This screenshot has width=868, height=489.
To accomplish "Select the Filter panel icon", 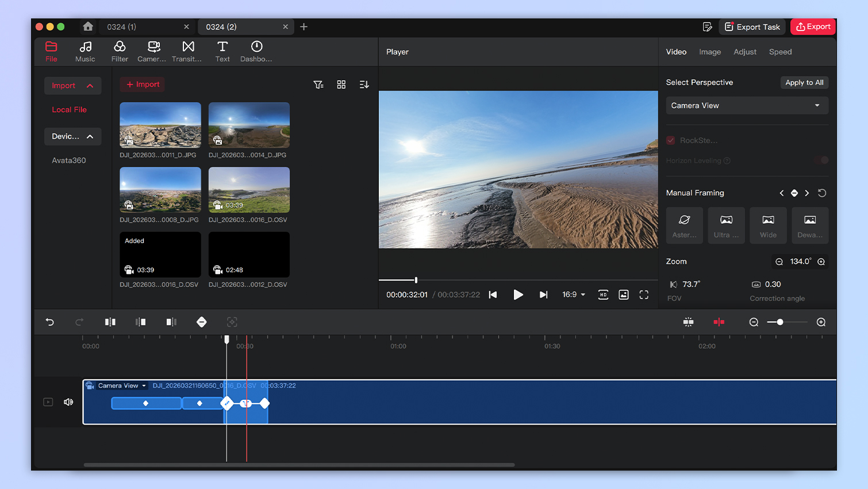I will [120, 51].
